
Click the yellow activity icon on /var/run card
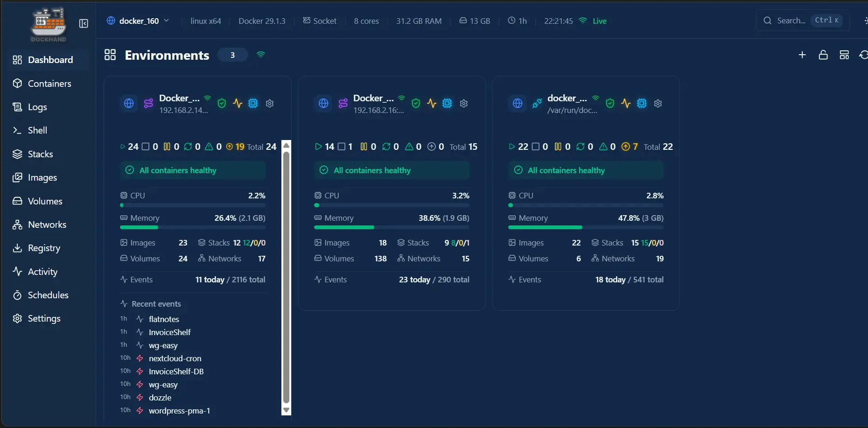click(x=626, y=103)
